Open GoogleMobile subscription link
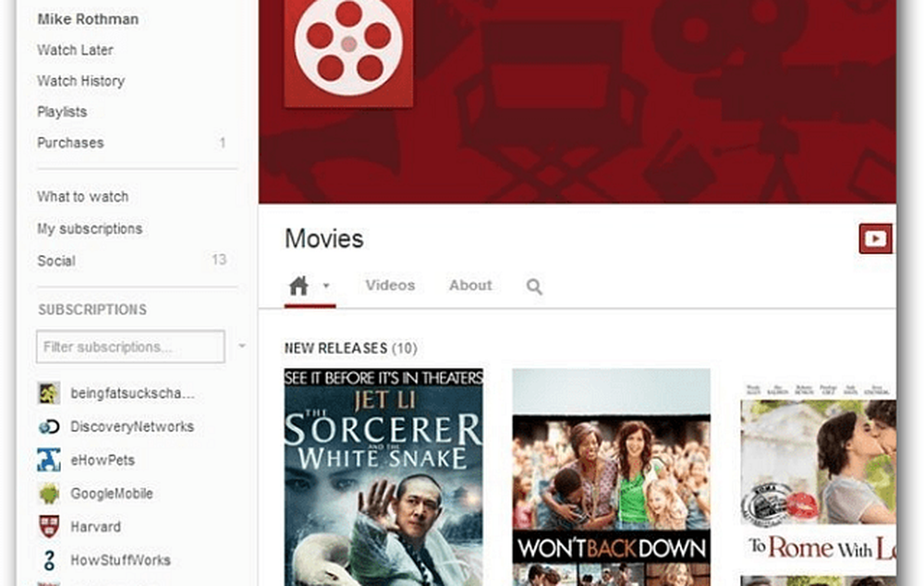The width and height of the screenshot is (924, 586). (112, 494)
